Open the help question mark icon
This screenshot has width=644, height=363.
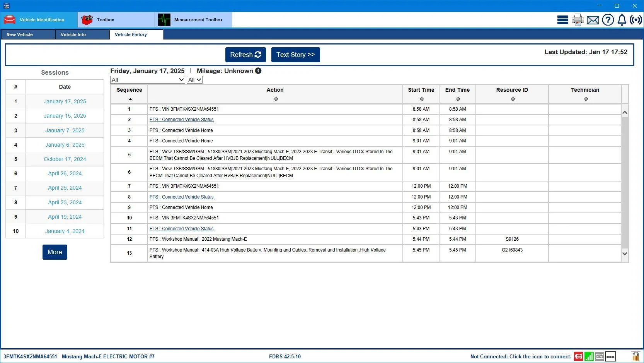pos(608,20)
